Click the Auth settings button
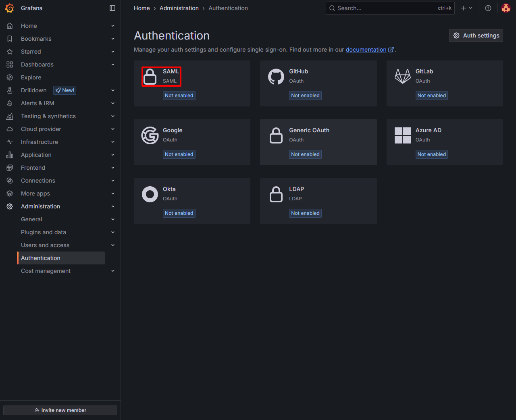 tap(476, 35)
